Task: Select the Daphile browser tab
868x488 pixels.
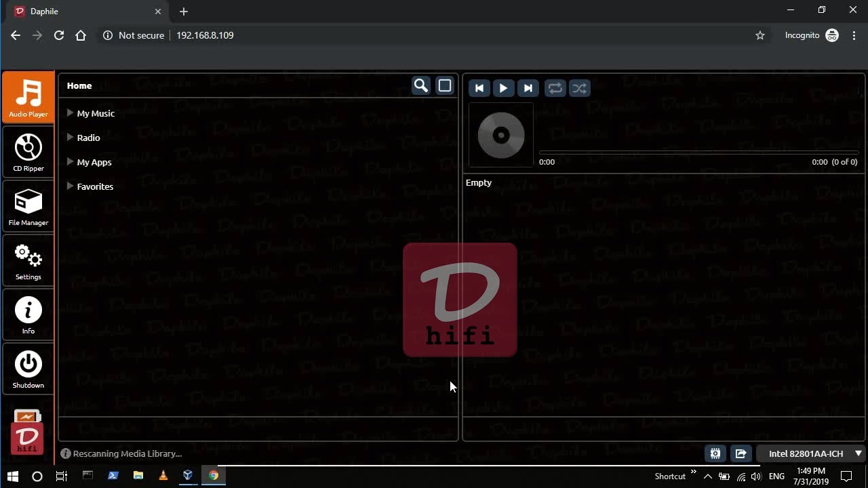Action: (87, 12)
